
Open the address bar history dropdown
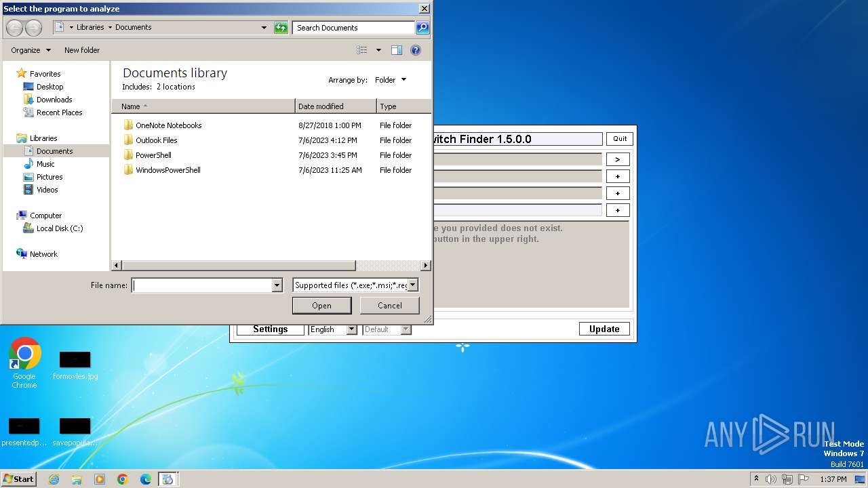coord(264,28)
